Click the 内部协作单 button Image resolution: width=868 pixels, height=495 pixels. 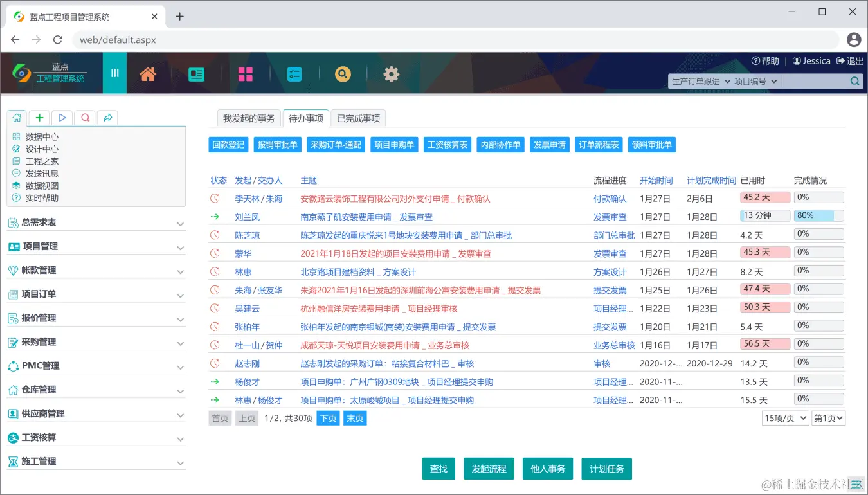point(500,145)
